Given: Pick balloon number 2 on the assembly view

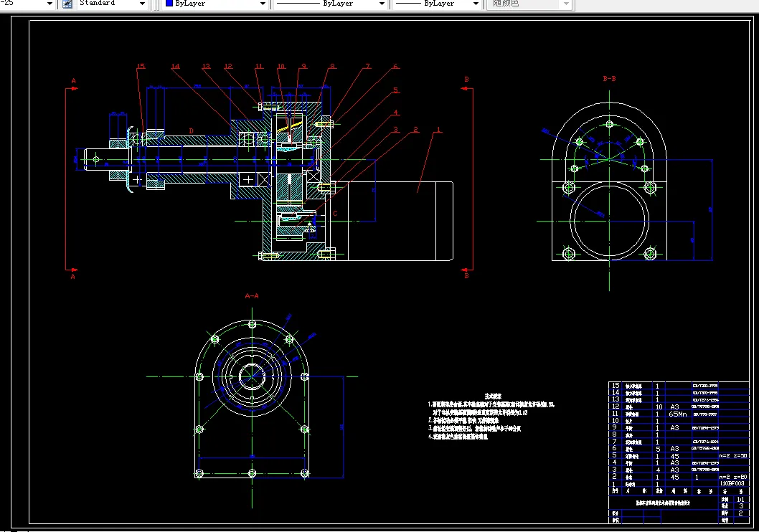Looking at the screenshot, I should [x=415, y=130].
